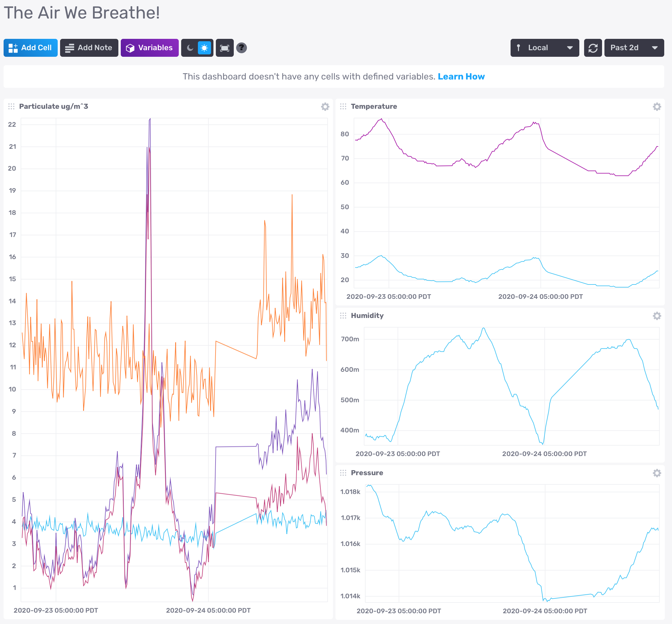Click the Temperature cell title

pyautogui.click(x=374, y=106)
